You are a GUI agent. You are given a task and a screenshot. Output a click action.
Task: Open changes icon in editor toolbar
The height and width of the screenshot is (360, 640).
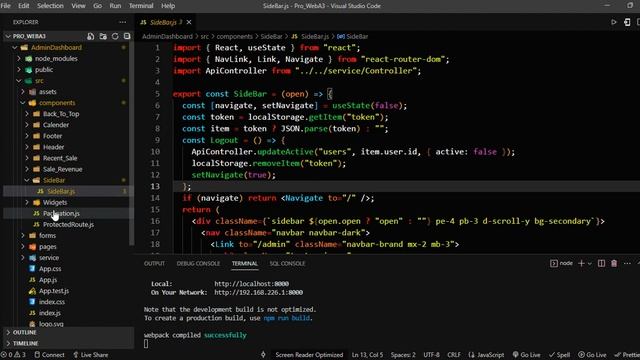tap(627, 22)
